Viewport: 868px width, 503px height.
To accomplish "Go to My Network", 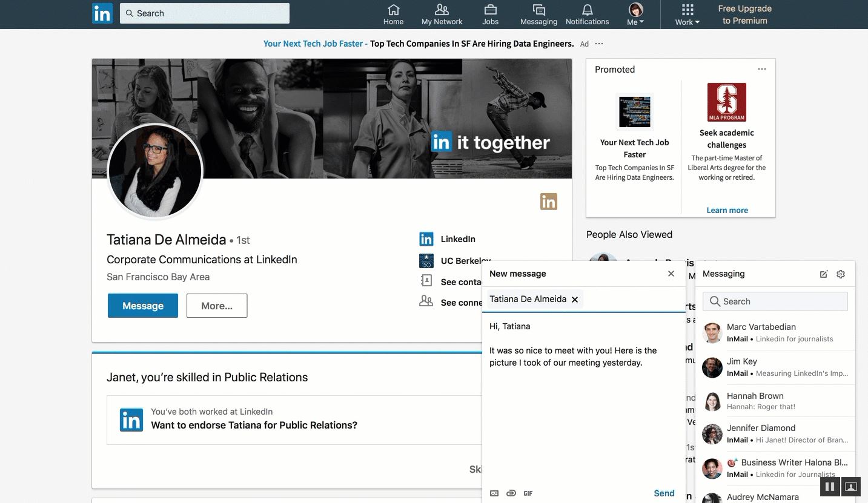I will pyautogui.click(x=442, y=15).
